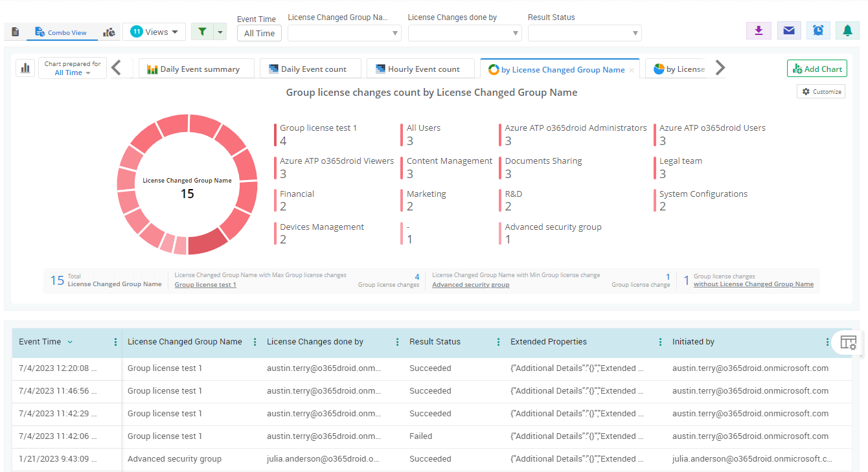Viewport: 868px width, 472px height.
Task: Expand the Result Status filter dropdown
Action: [584, 33]
